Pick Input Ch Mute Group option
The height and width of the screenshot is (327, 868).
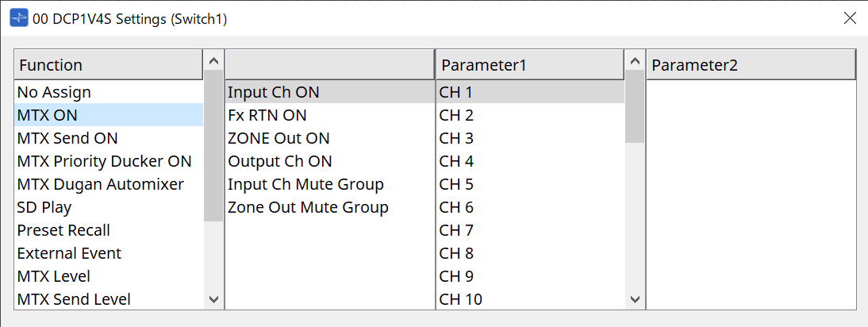click(x=305, y=184)
